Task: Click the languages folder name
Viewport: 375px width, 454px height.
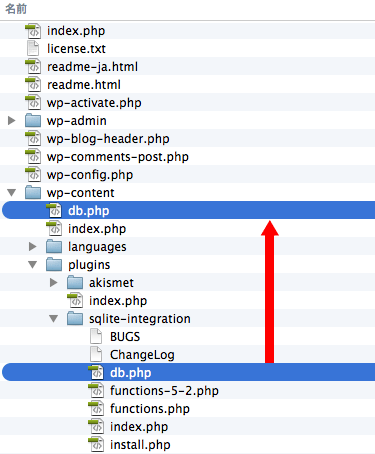Action: [x=97, y=247]
